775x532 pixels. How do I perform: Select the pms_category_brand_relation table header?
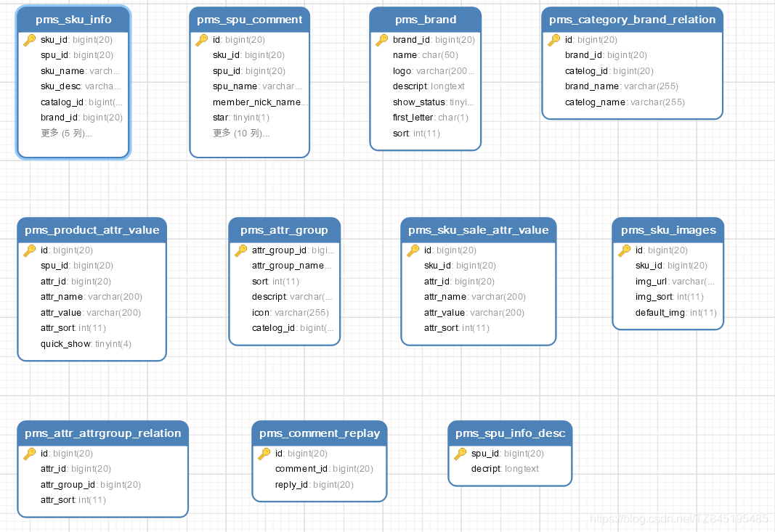632,20
